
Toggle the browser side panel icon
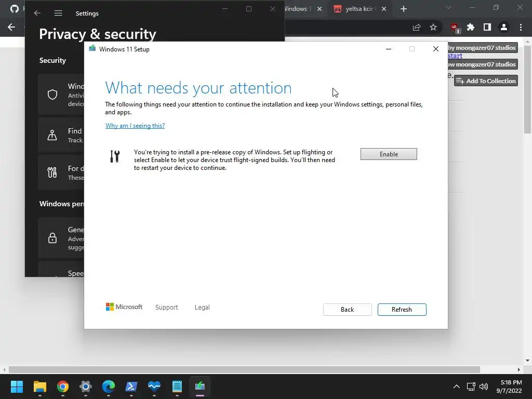click(x=487, y=27)
